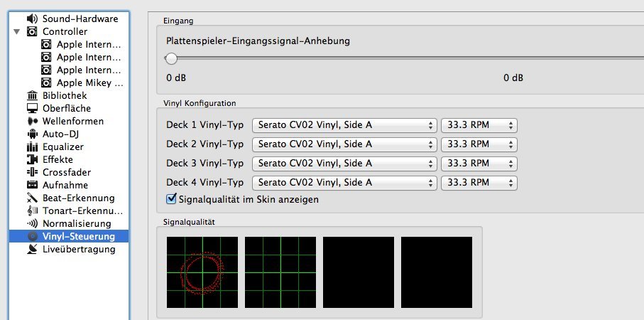Click the first signal quality scope display
This screenshot has width=644, height=320.
coord(202,272)
